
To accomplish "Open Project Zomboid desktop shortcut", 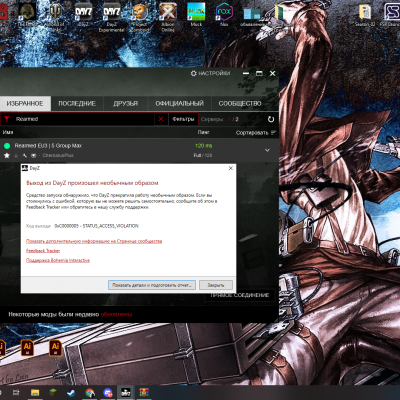I will point(140,17).
